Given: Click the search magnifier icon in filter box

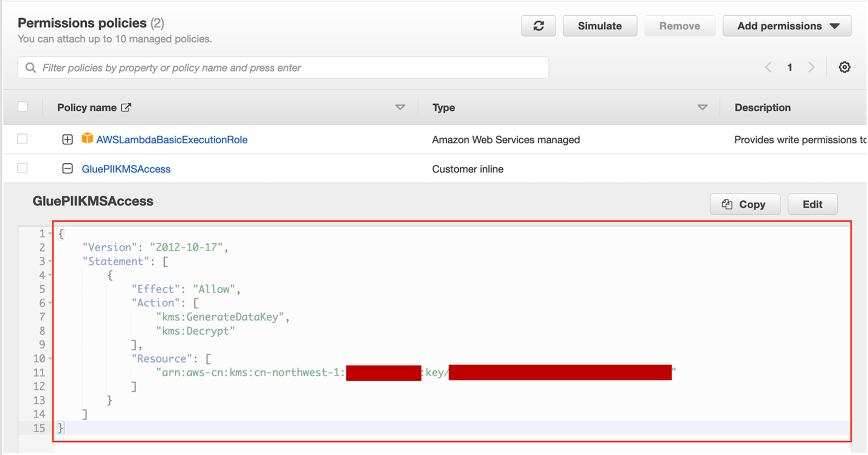Looking at the screenshot, I should (31, 68).
